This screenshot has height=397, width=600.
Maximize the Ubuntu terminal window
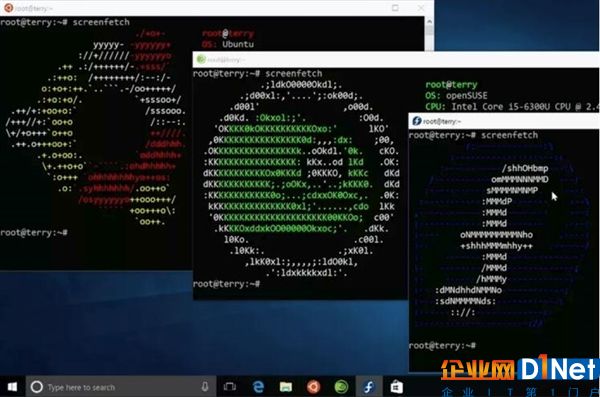[395, 8]
